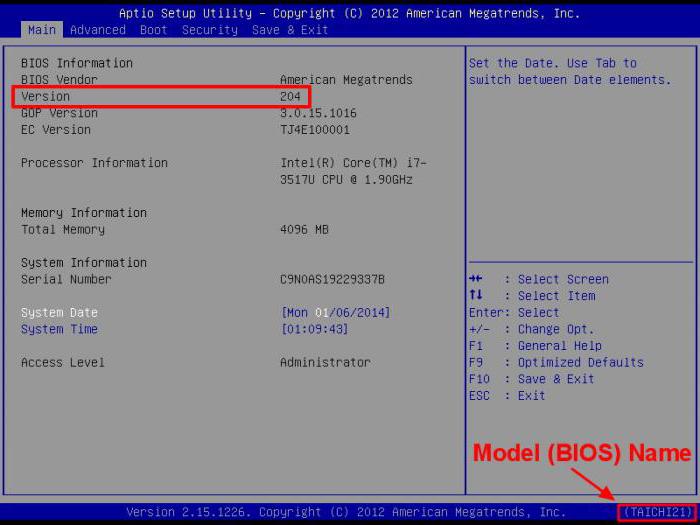
Task: Click the F10 Save & Exit hint
Action: (x=532, y=379)
